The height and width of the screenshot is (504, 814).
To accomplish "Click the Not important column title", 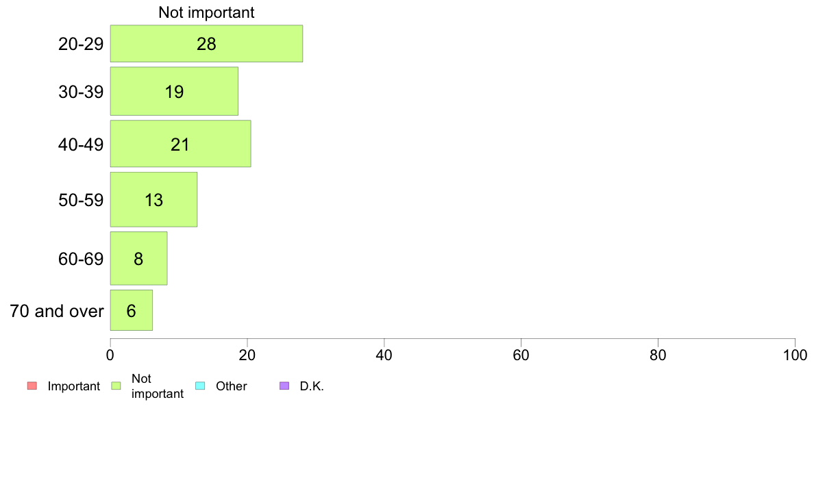I will point(206,12).
